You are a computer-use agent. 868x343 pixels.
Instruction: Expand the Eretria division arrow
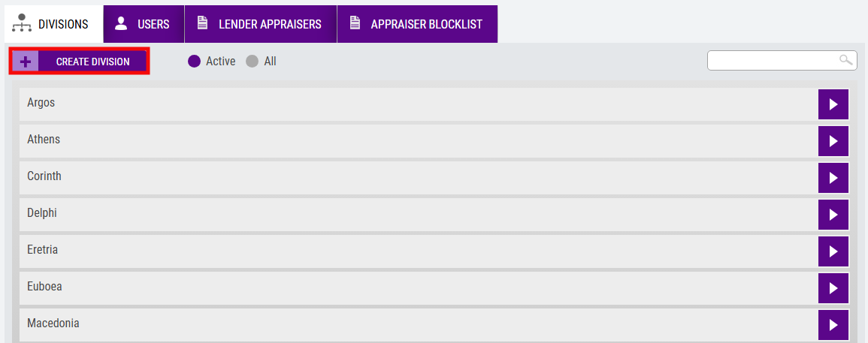click(x=833, y=251)
